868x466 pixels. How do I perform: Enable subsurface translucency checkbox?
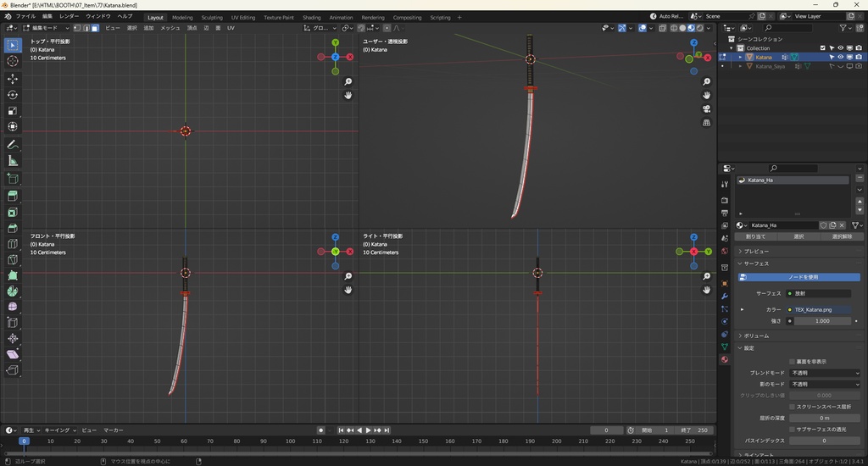click(793, 430)
